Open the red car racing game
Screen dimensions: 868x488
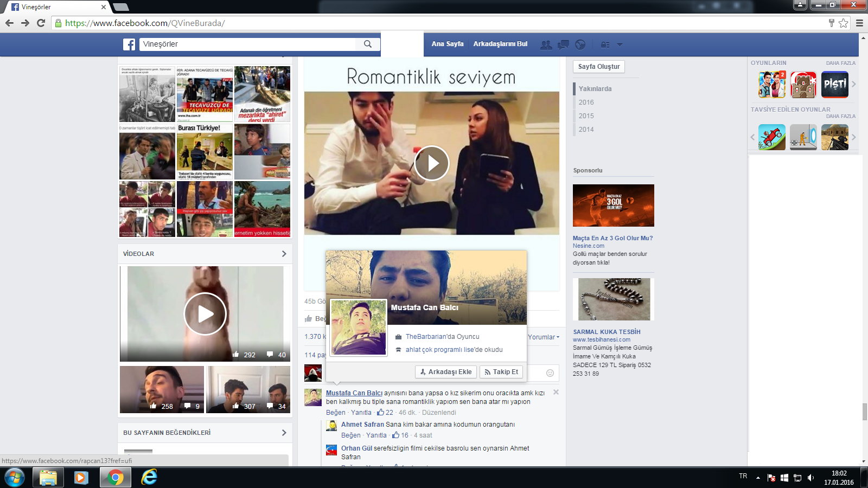pos(772,137)
